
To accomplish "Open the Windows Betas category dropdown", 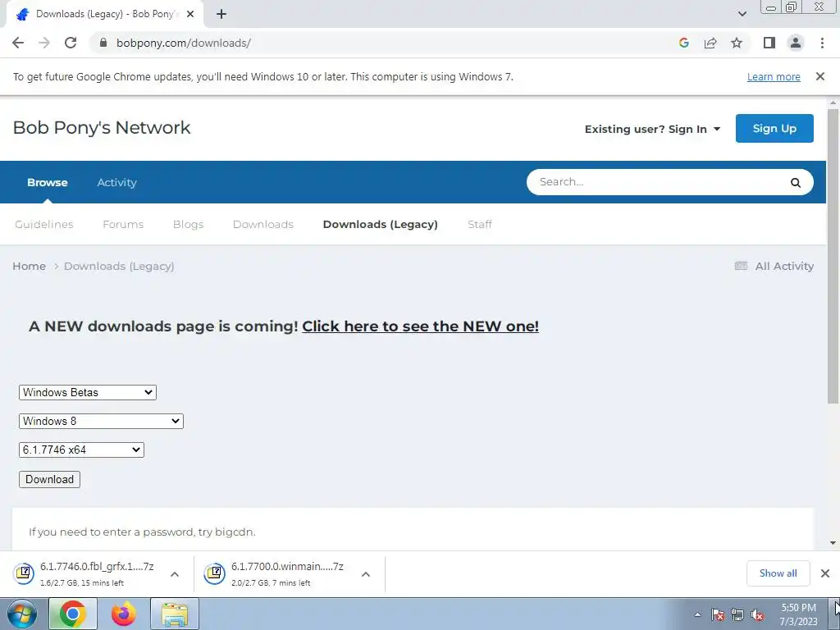I will point(87,392).
